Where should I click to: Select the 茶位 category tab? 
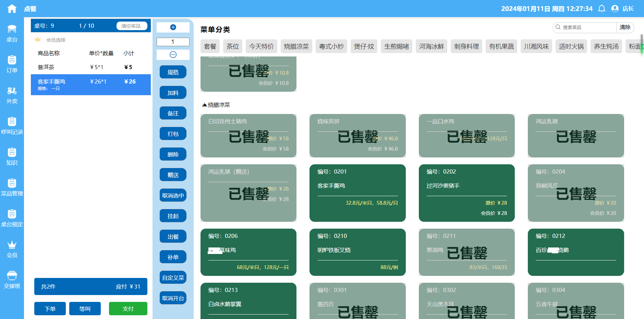coord(233,46)
